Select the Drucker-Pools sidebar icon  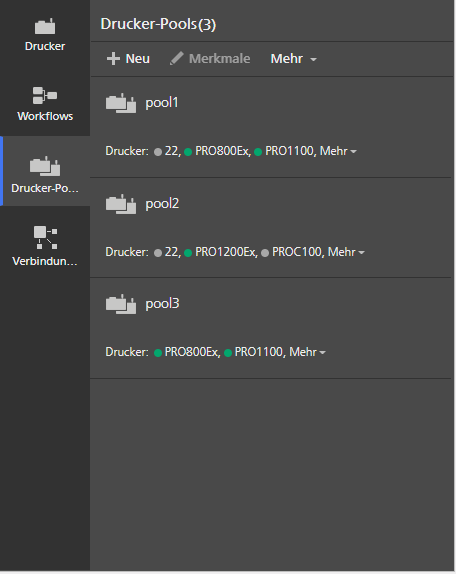point(45,166)
